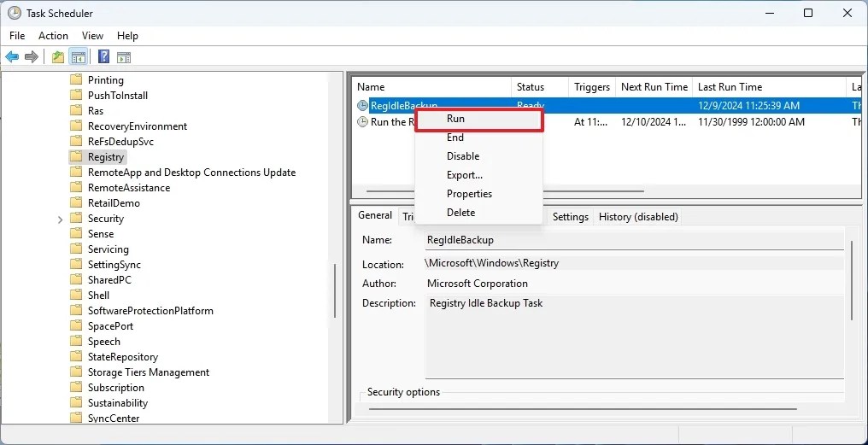Switch to the General tab
Screen dimensions: 868x445
(375, 215)
